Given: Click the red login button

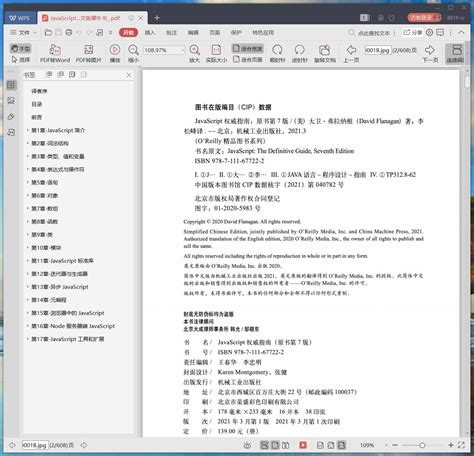Looking at the screenshot, I should (x=424, y=17).
